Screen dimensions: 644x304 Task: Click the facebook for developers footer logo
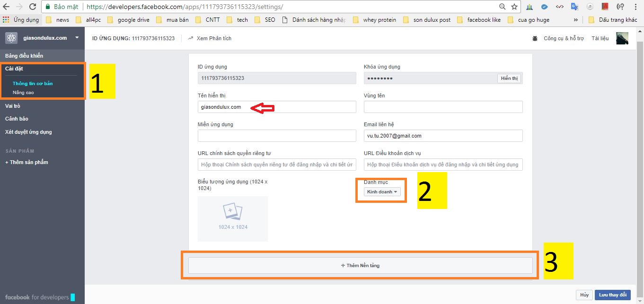tap(40, 297)
